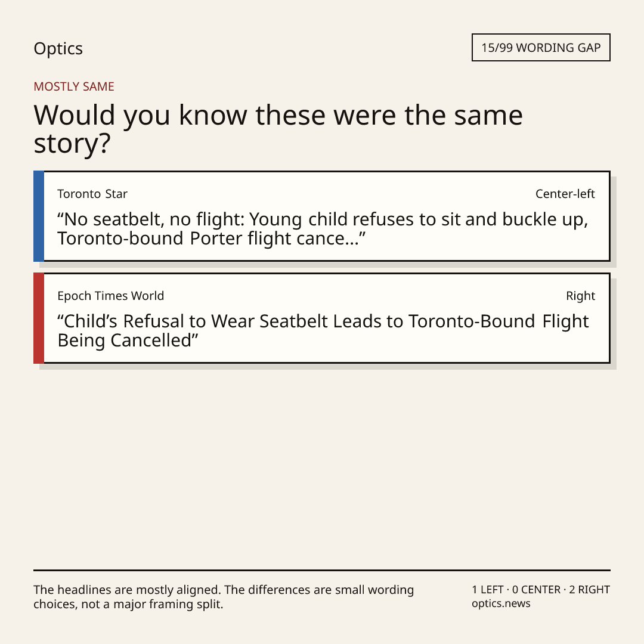644x644 pixels.
Task: Click the 15/99 WORDING GAP badge
Action: tap(541, 48)
